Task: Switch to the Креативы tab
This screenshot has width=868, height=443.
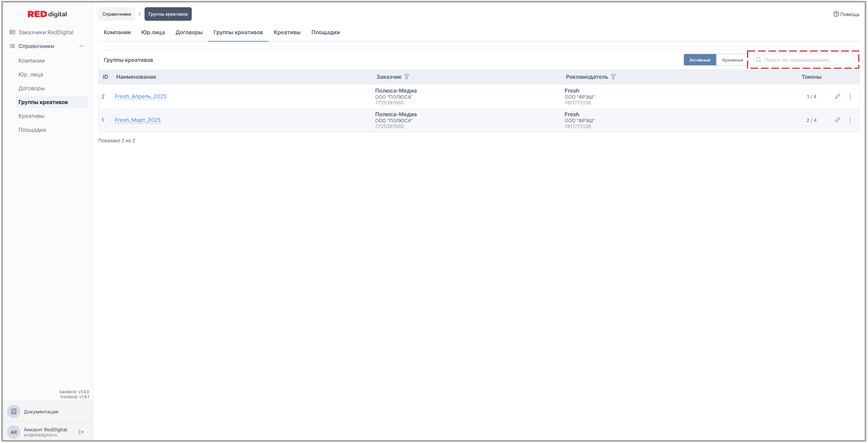Action: point(287,32)
